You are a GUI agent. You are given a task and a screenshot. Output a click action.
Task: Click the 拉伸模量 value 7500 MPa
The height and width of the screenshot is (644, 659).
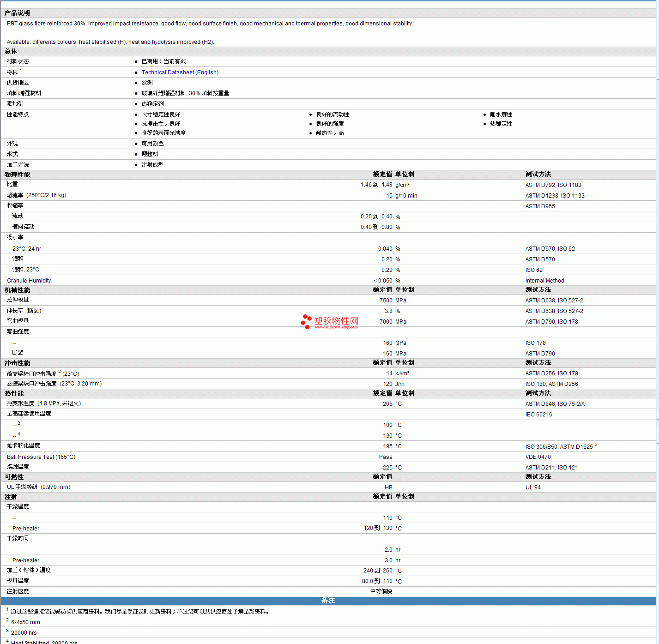coord(393,301)
